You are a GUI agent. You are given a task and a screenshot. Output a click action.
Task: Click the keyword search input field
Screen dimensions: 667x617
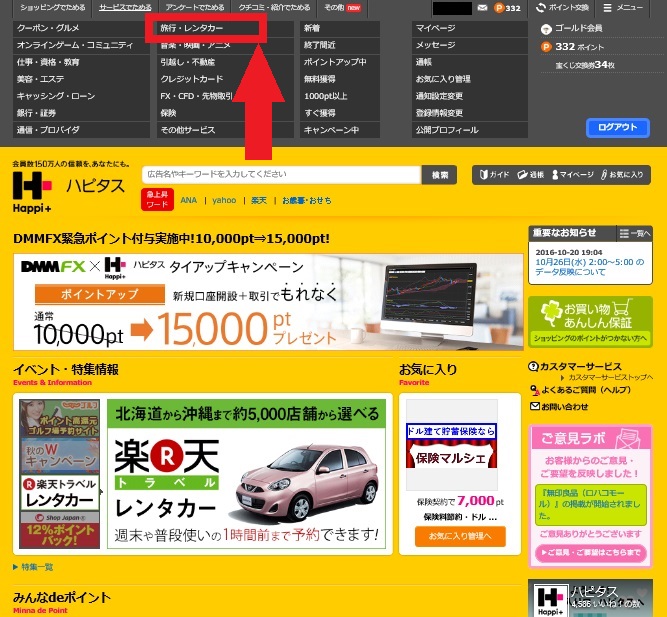(x=282, y=174)
